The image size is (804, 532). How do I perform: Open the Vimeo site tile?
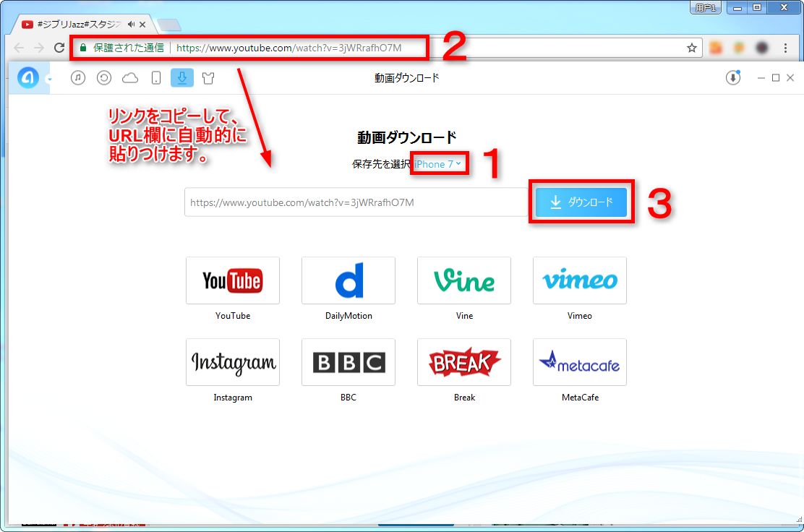pos(580,280)
